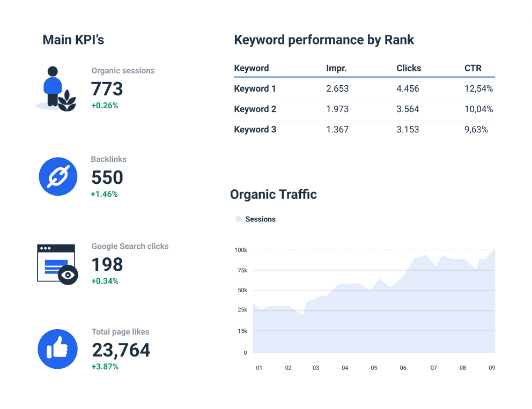Click clicks value 3.153
The height and width of the screenshot is (409, 532).
(408, 129)
